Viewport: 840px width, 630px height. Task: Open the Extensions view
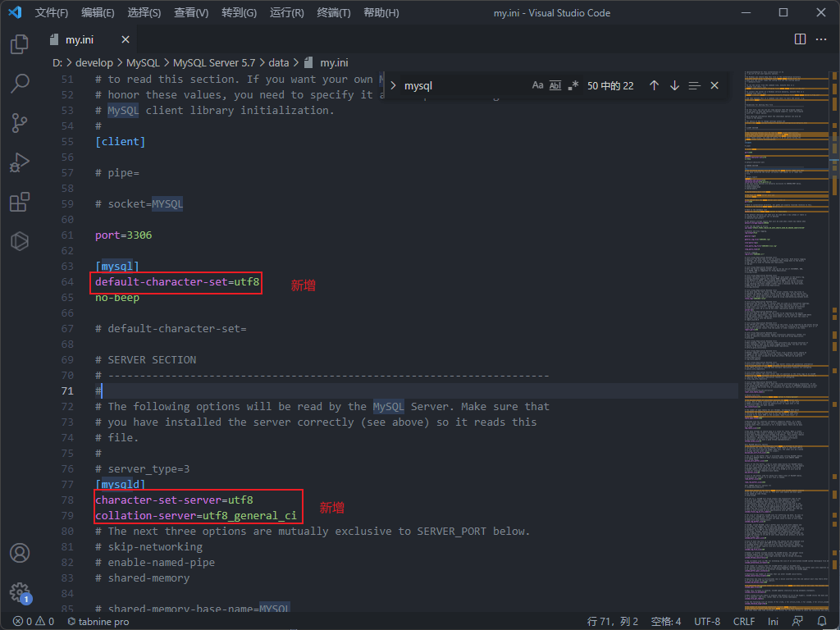[20, 202]
